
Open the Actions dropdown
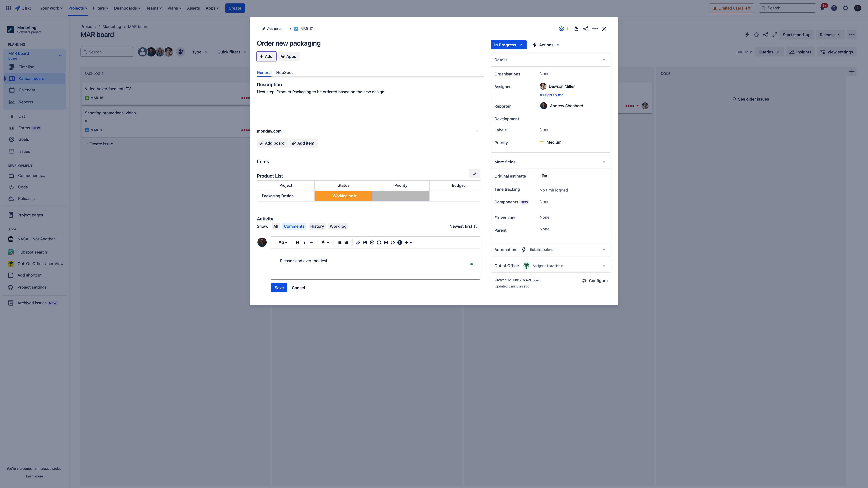[546, 45]
